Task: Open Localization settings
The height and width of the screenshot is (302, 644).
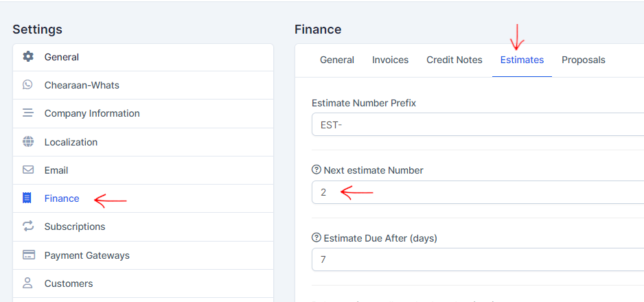Action: pos(71,142)
